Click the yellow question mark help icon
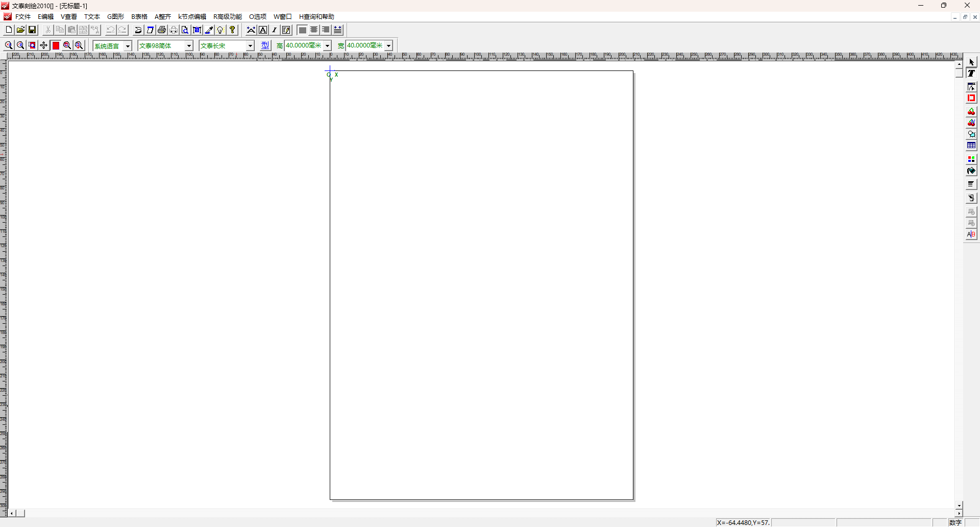 232,30
